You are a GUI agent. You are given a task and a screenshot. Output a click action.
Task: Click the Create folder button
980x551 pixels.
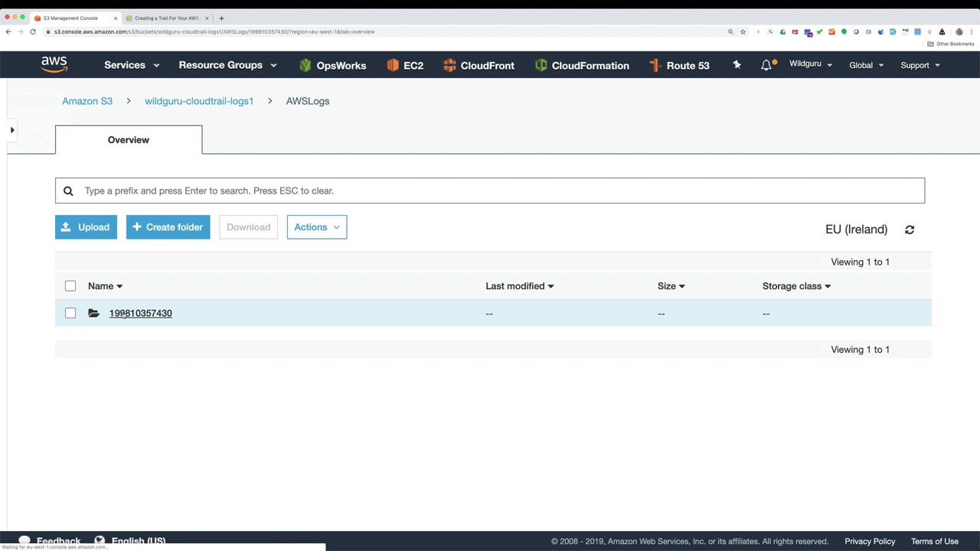168,227
